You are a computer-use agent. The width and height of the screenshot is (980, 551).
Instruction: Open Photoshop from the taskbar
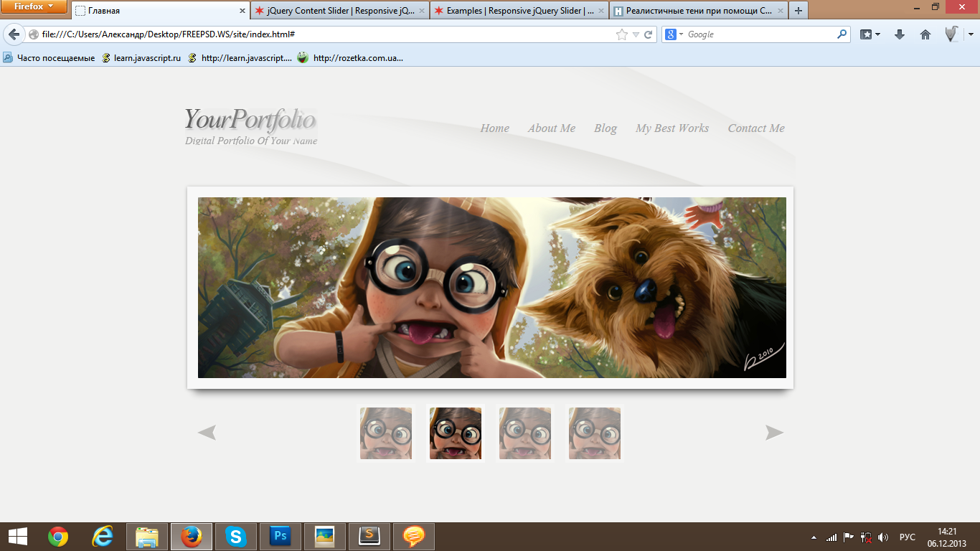point(281,537)
